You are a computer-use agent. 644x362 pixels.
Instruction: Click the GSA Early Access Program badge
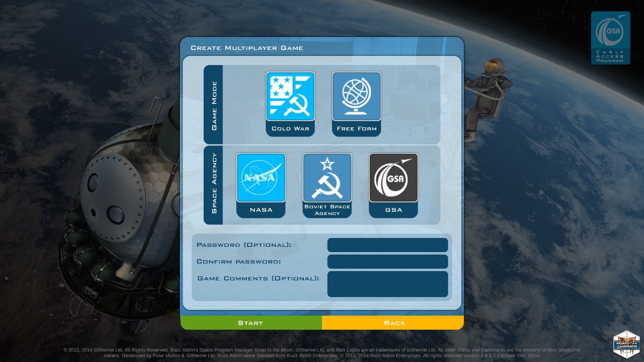point(610,38)
